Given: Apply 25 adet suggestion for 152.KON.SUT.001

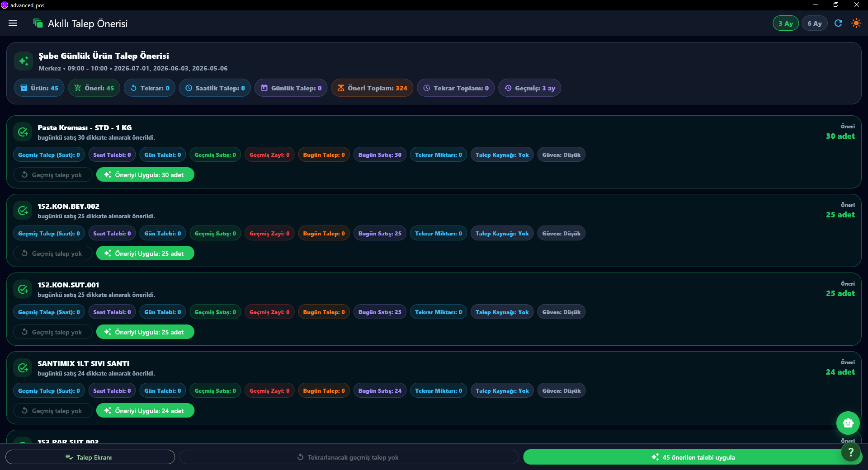Looking at the screenshot, I should pos(145,332).
